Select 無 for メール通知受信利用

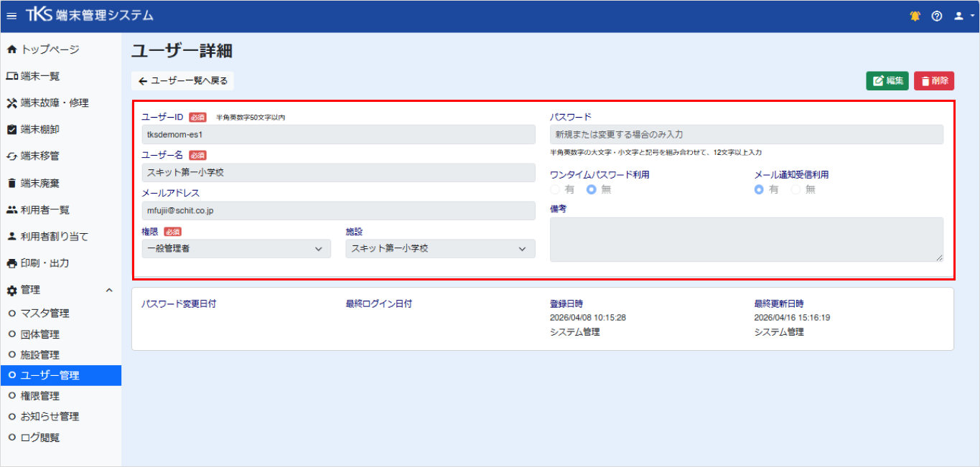[795, 189]
